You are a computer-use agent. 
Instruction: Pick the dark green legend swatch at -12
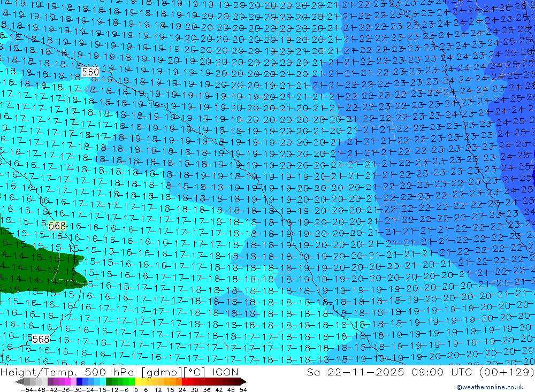tap(109, 381)
